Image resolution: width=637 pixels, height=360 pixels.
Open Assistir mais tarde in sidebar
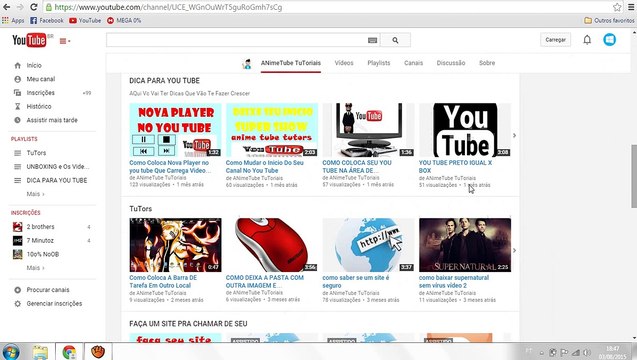(51, 120)
